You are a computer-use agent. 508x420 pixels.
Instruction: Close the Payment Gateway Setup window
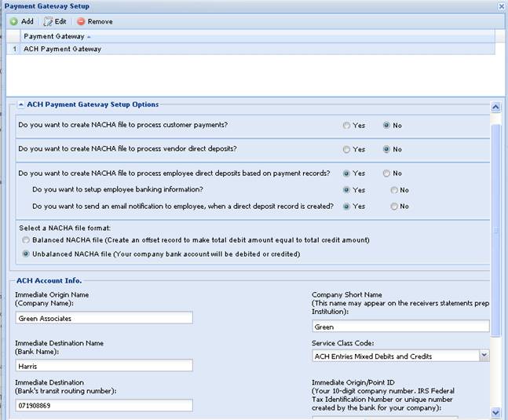501,5
